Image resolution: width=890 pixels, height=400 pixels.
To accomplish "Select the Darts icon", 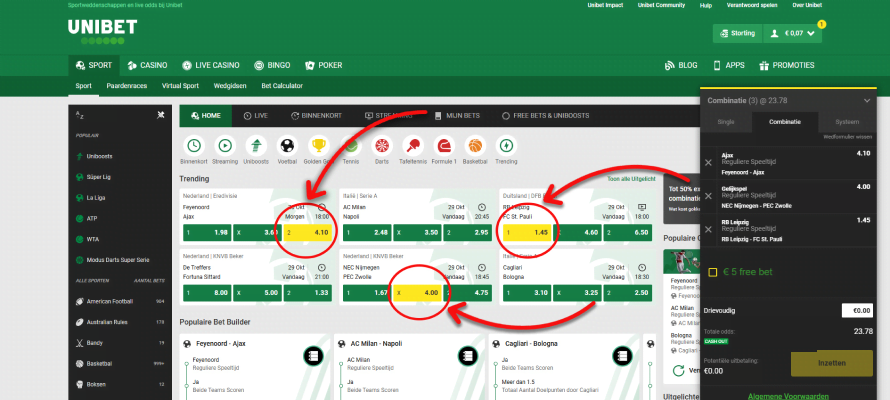I will click(381, 146).
